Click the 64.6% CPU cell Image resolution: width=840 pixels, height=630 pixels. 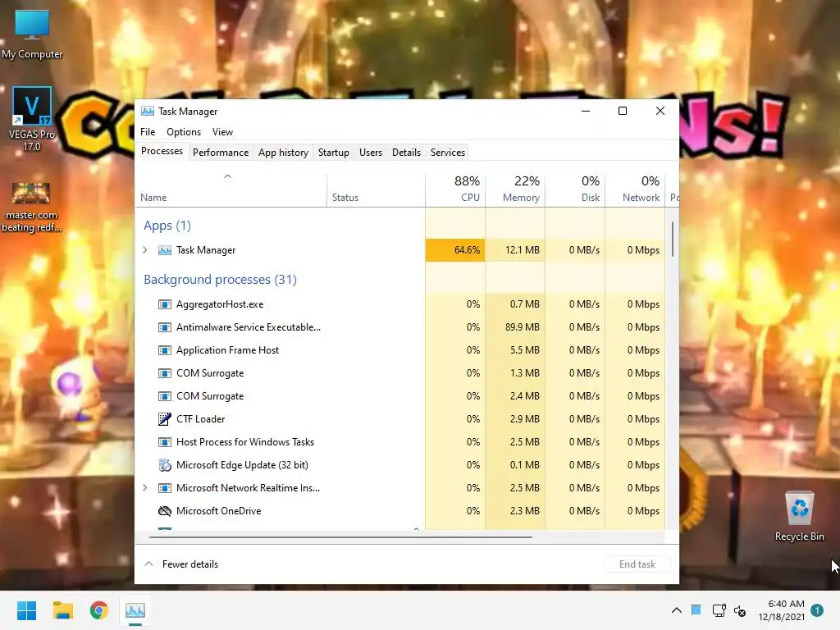[455, 250]
